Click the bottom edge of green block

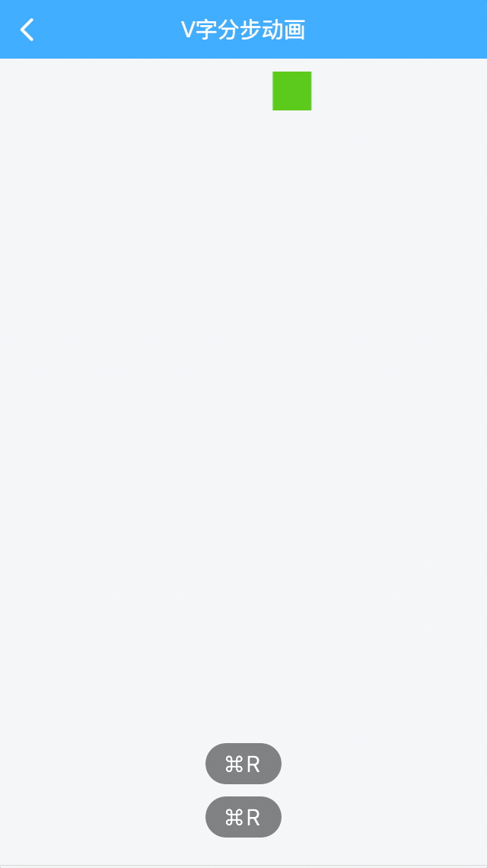(291, 110)
